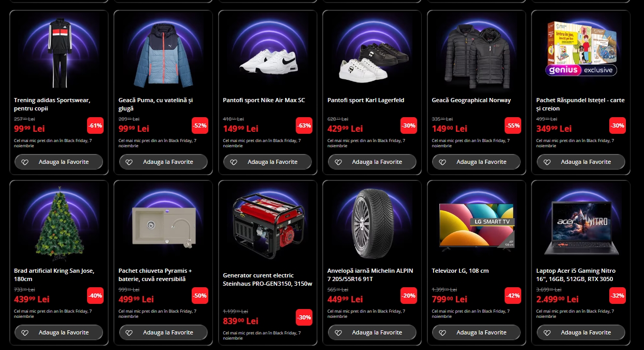Add Pyramis chiuveta pack to Favorite
Screen dimensions: 644x350
(x=163, y=332)
